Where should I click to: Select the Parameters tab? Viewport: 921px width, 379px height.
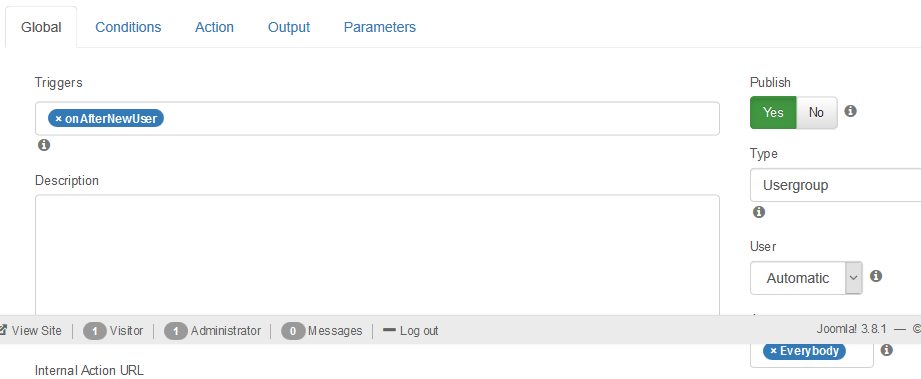(x=380, y=27)
